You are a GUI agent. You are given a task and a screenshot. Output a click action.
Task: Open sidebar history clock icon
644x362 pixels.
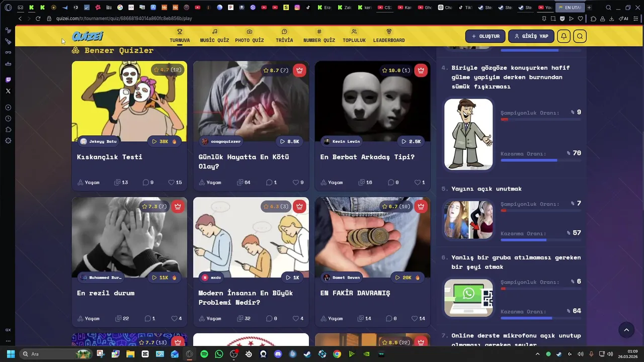[8, 119]
